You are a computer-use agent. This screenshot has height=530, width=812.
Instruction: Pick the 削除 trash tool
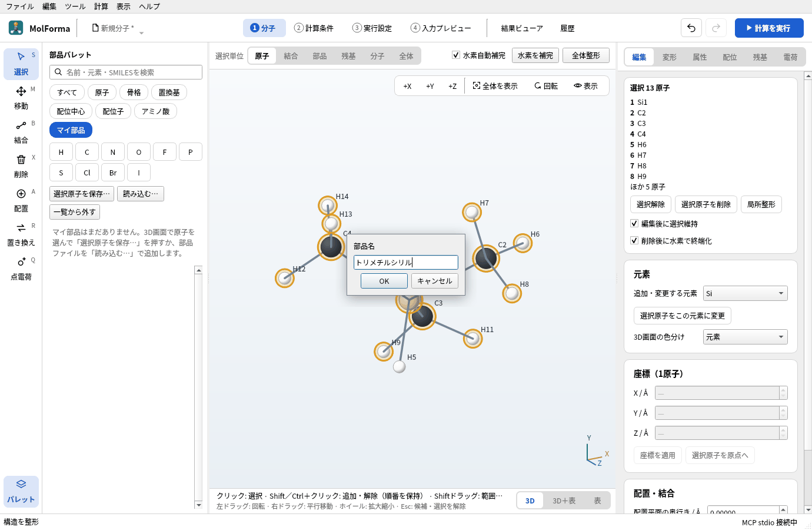(x=21, y=166)
